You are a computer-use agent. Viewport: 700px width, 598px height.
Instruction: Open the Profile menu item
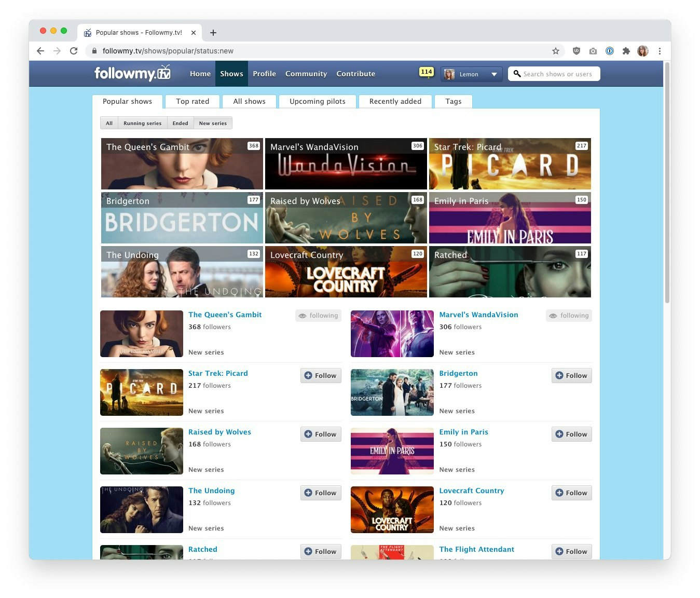264,74
